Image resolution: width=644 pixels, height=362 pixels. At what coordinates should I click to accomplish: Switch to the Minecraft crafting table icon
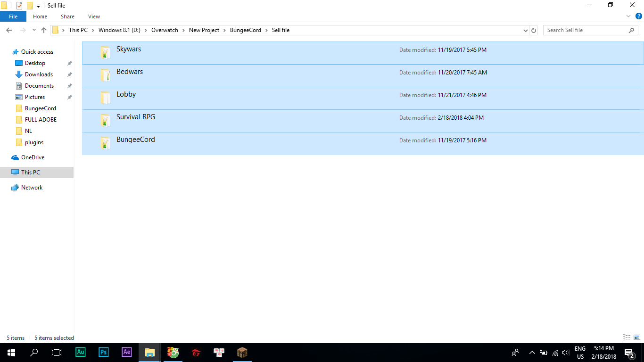[242, 353]
